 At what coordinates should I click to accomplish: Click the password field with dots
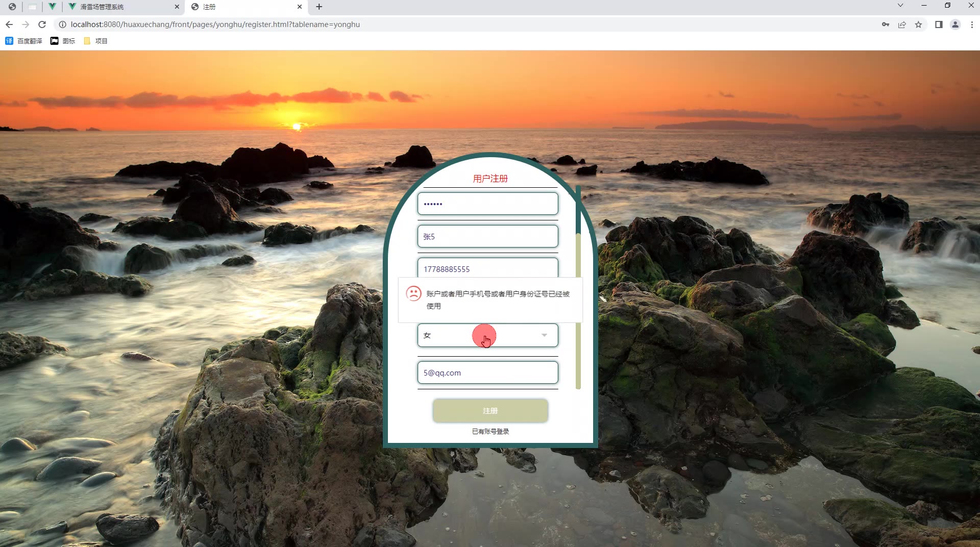(x=487, y=204)
